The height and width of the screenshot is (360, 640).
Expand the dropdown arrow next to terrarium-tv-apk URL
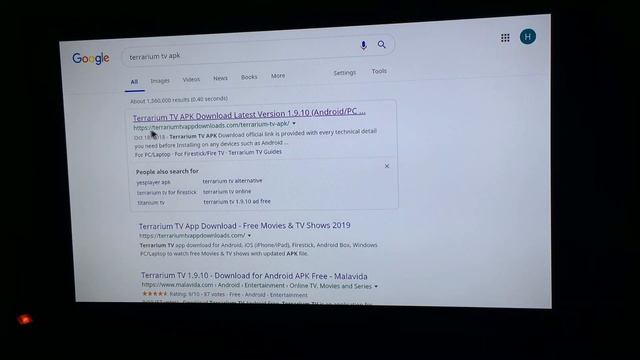click(294, 123)
